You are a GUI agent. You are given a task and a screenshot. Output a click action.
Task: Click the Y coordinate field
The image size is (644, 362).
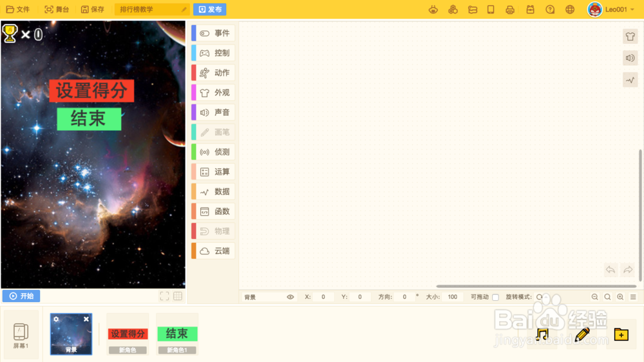360,297
